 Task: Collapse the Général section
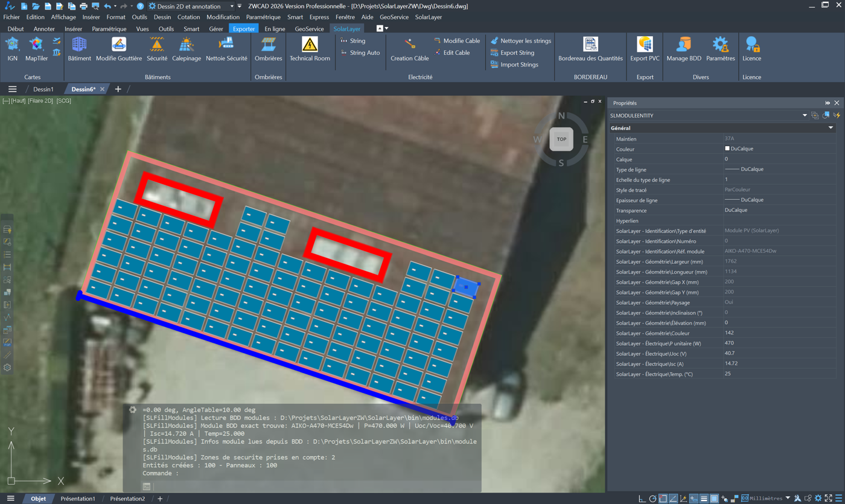tap(831, 128)
